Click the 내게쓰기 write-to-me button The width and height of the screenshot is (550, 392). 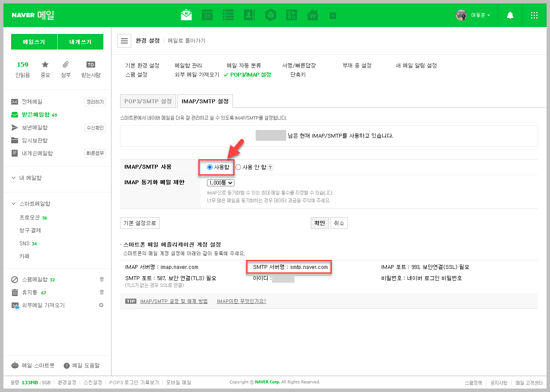coord(80,42)
